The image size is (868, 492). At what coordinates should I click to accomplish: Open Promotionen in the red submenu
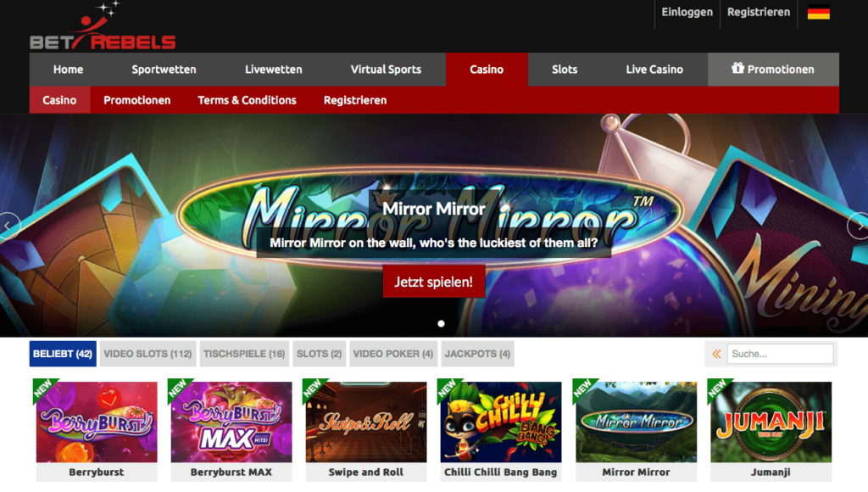click(x=136, y=100)
